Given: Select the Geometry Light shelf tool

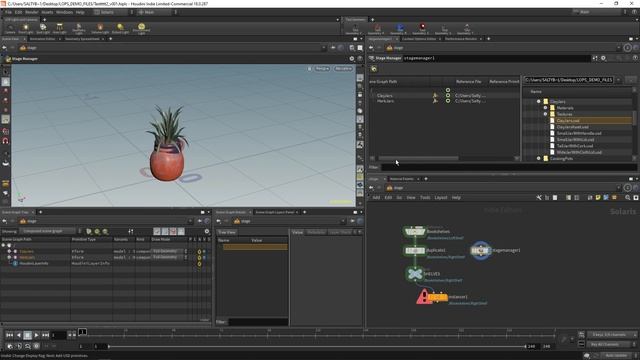Looking at the screenshot, I should pos(79,28).
